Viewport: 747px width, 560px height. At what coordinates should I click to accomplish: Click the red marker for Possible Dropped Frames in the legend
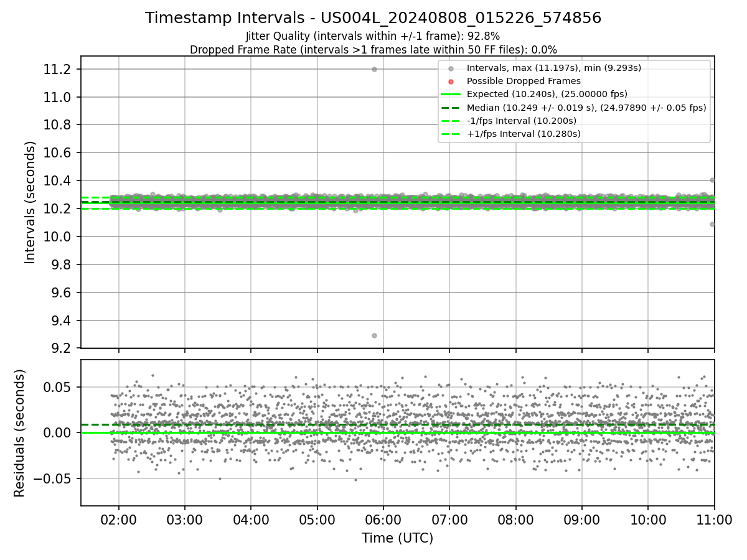[x=451, y=82]
